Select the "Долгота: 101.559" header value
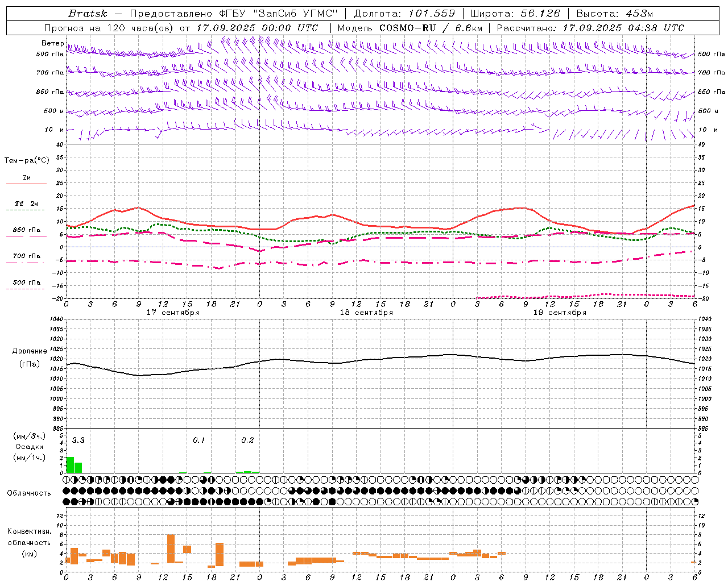 point(404,14)
